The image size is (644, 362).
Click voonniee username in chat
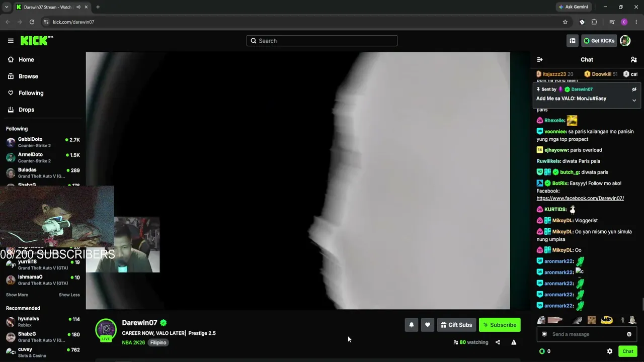(x=555, y=132)
